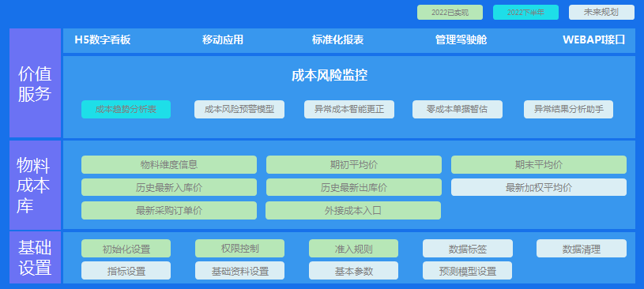The image size is (644, 289).
Task: Open 异常结果分析助手
Action: click(568, 110)
